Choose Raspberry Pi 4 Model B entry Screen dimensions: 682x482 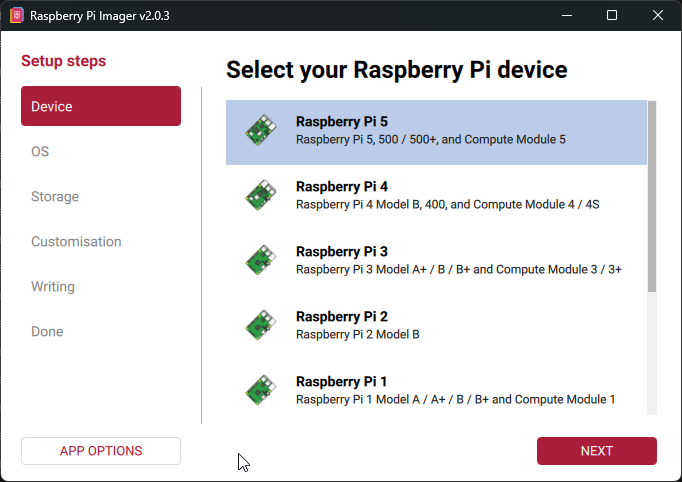pos(447,204)
